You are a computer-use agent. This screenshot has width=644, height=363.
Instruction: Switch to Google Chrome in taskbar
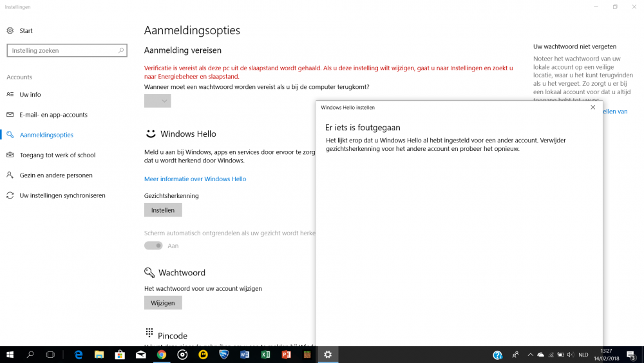click(x=162, y=355)
